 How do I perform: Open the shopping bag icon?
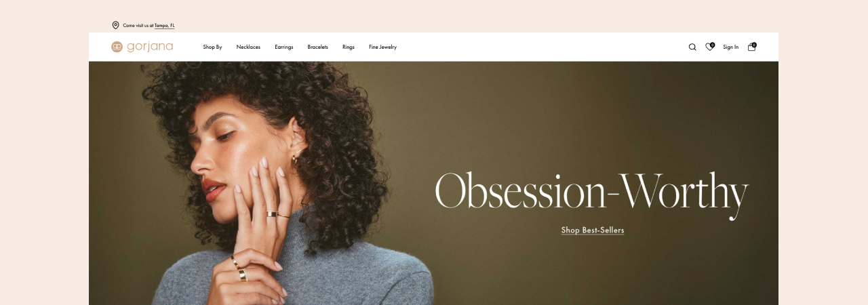(x=751, y=47)
